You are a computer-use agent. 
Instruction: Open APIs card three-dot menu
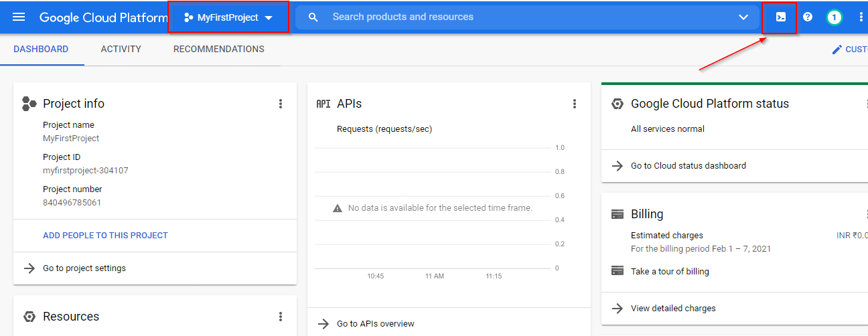[x=574, y=104]
